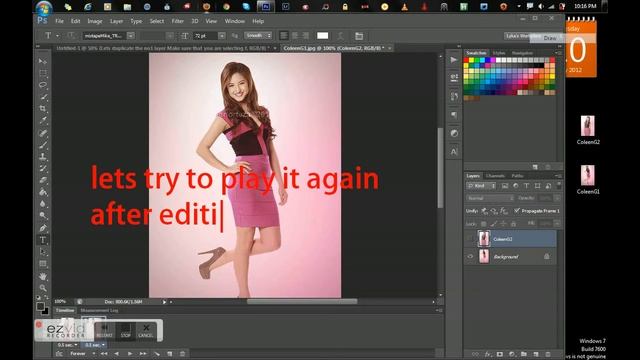Select the Hand tool
Viewport: 640px width, 360px height.
[x=42, y=276]
